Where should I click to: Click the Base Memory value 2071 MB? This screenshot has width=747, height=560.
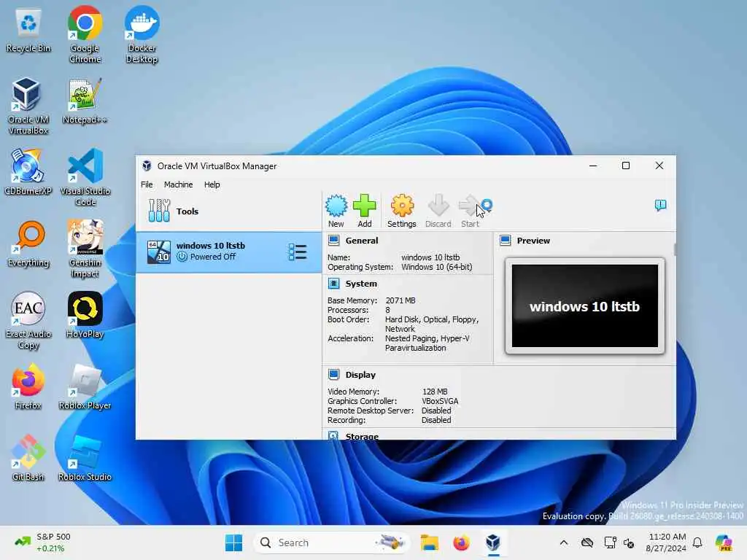point(400,300)
